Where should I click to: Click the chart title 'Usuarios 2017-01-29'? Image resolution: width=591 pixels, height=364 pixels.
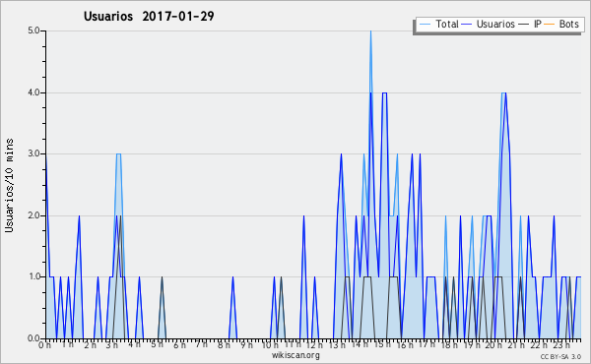(149, 16)
